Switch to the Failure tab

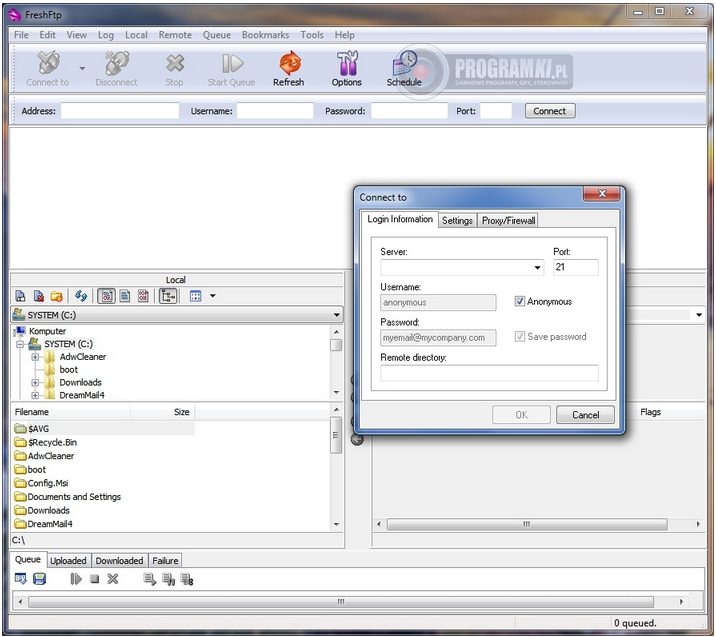pyautogui.click(x=165, y=560)
